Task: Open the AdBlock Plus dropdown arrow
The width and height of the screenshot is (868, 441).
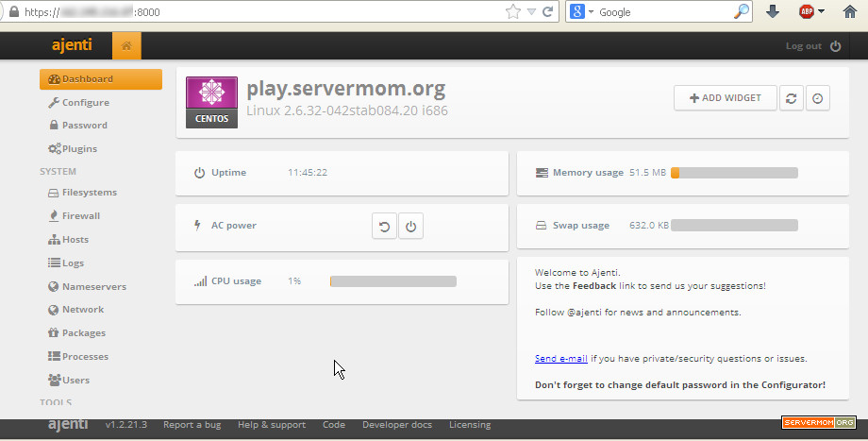Action: (x=822, y=12)
